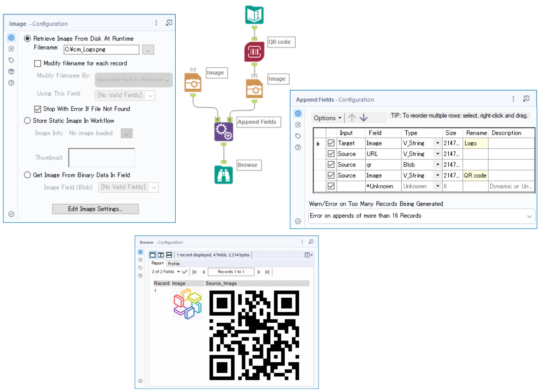Click the QR code rename cell
This screenshot has height=392, width=540.
point(475,175)
